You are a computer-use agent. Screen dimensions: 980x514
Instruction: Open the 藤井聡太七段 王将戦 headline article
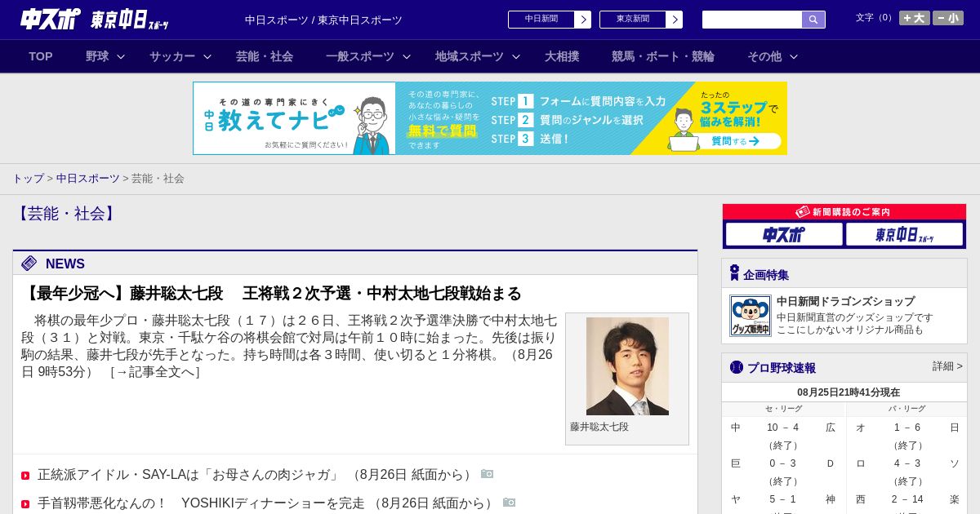tap(272, 293)
